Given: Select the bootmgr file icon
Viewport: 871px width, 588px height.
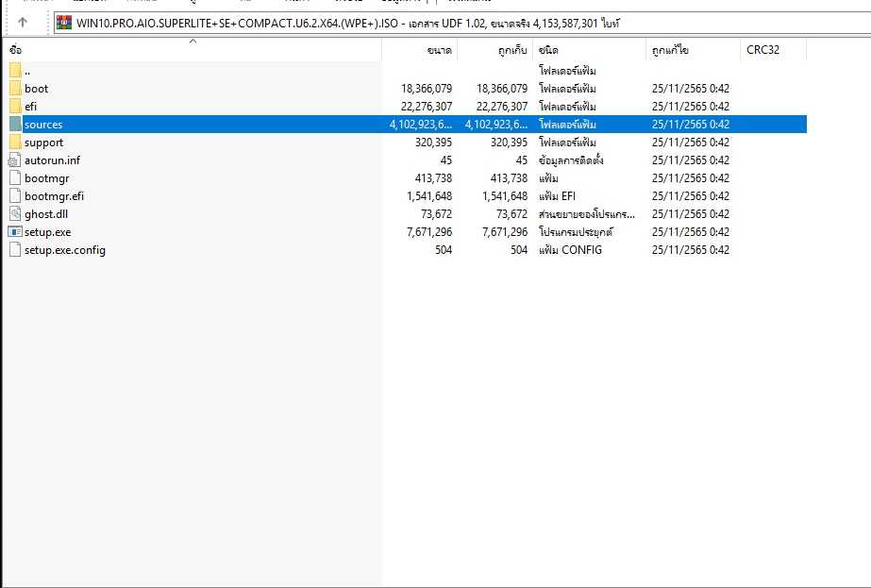Looking at the screenshot, I should click(x=15, y=177).
